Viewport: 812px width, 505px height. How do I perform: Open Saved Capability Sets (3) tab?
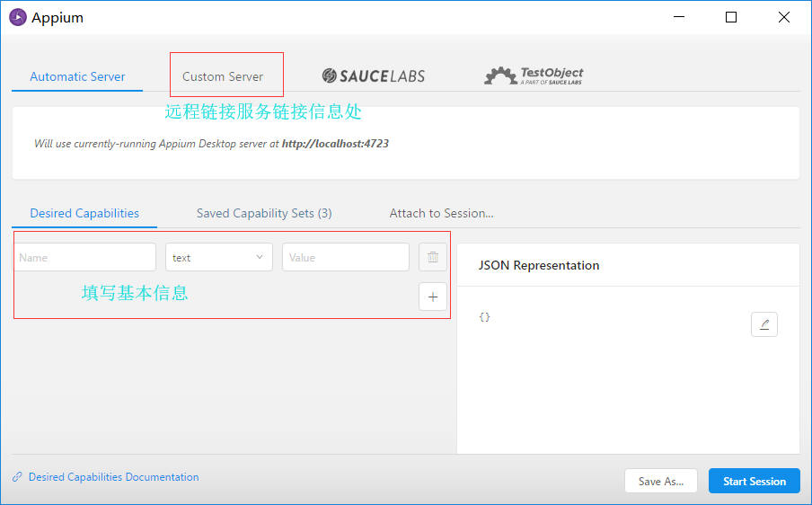coord(264,213)
